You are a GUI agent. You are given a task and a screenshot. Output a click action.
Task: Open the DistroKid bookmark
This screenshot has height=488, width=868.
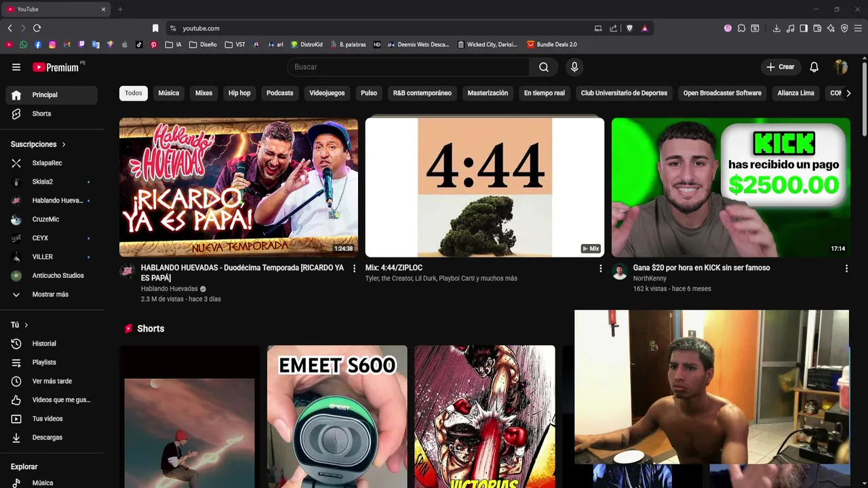pyautogui.click(x=307, y=45)
